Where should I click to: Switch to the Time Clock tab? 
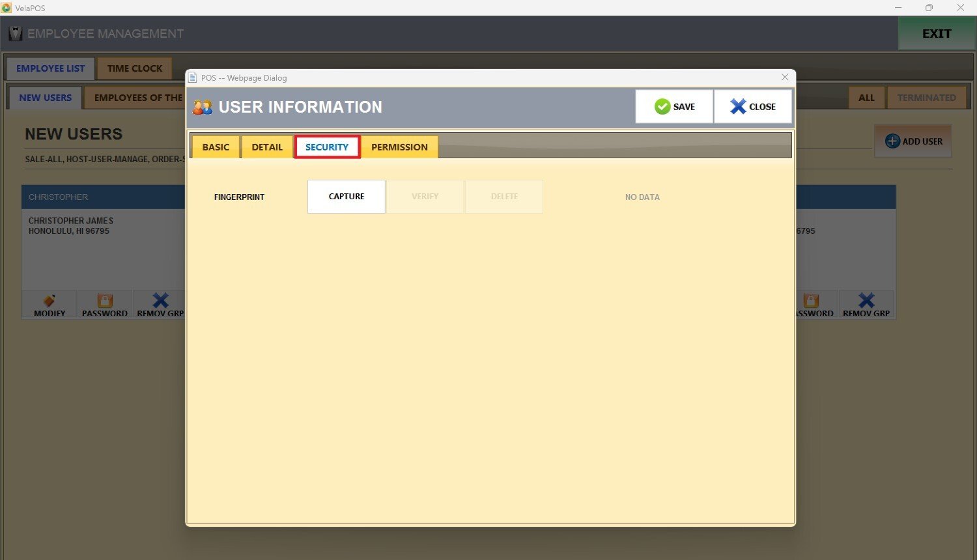pyautogui.click(x=135, y=68)
